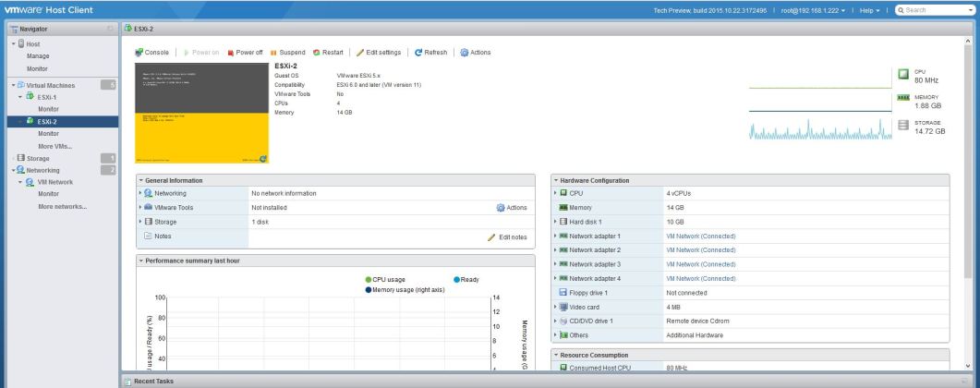Open the root@192.168.1.222 user menu
Viewport: 980px width, 388px height.
[x=813, y=10]
